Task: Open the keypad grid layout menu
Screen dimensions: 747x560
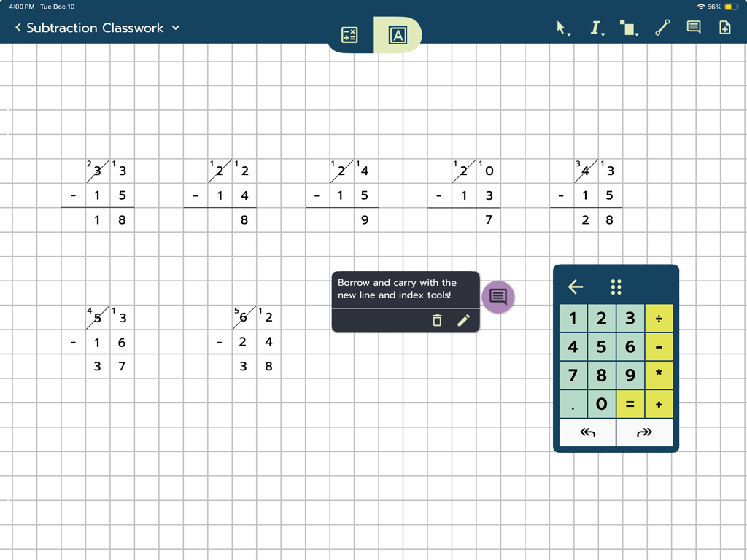Action: pyautogui.click(x=616, y=287)
